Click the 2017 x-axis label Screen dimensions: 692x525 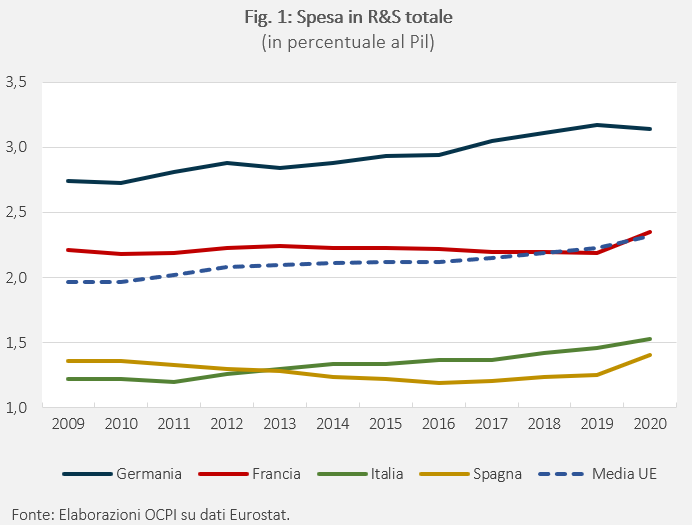coord(491,424)
